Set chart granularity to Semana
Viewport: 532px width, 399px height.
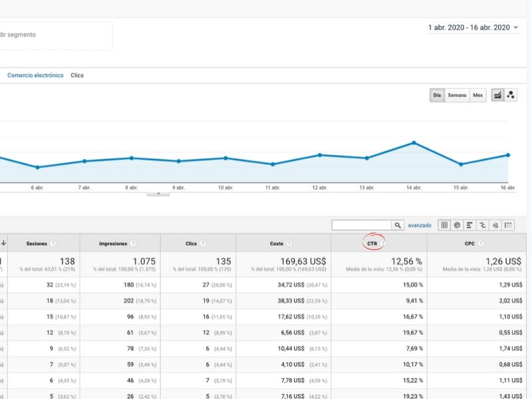click(457, 95)
